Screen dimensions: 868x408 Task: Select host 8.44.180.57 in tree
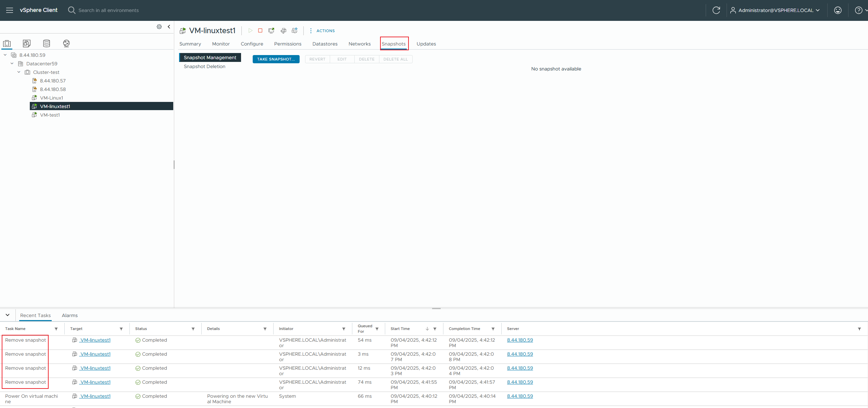pos(53,81)
